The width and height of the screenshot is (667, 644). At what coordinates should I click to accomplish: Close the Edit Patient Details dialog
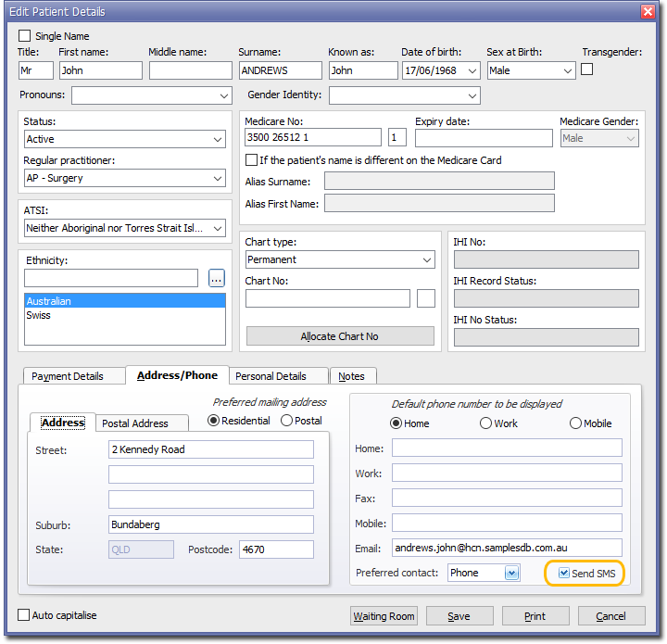click(648, 11)
